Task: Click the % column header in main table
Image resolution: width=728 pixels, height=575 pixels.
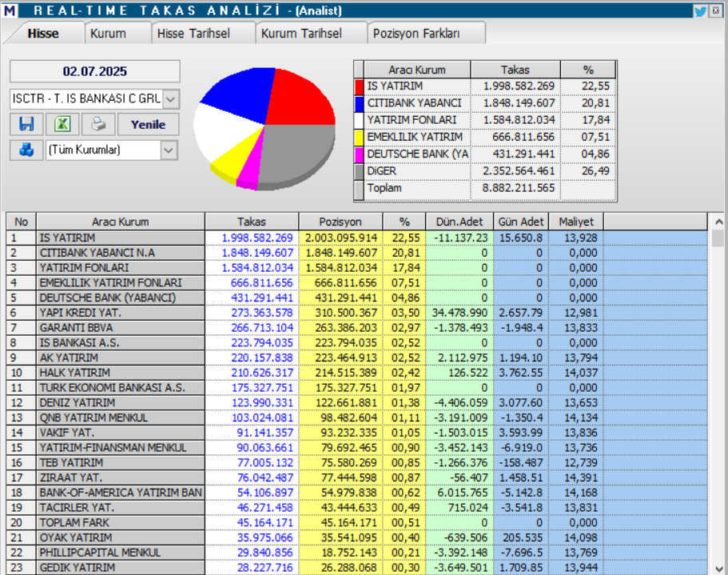Action: click(x=404, y=222)
